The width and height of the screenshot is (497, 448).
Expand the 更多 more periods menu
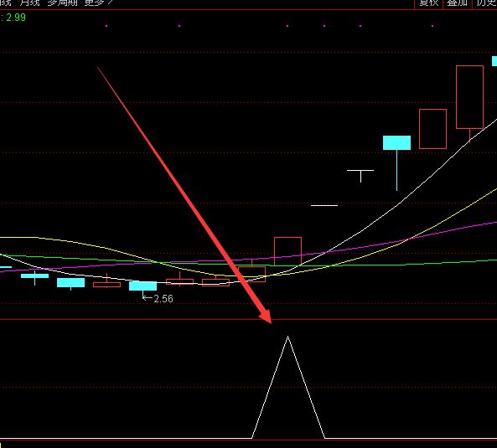(99, 3)
